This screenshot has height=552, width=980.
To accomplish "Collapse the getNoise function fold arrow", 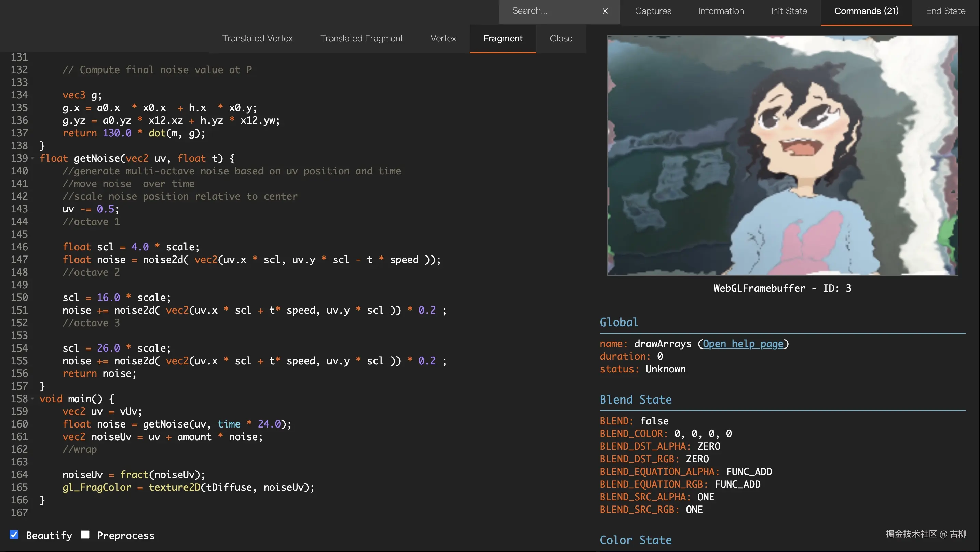I will [x=33, y=158].
